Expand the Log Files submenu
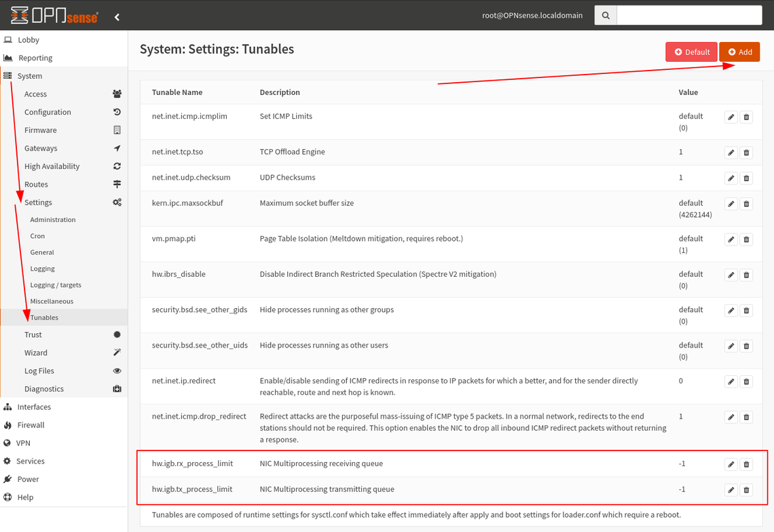 pyautogui.click(x=64, y=370)
